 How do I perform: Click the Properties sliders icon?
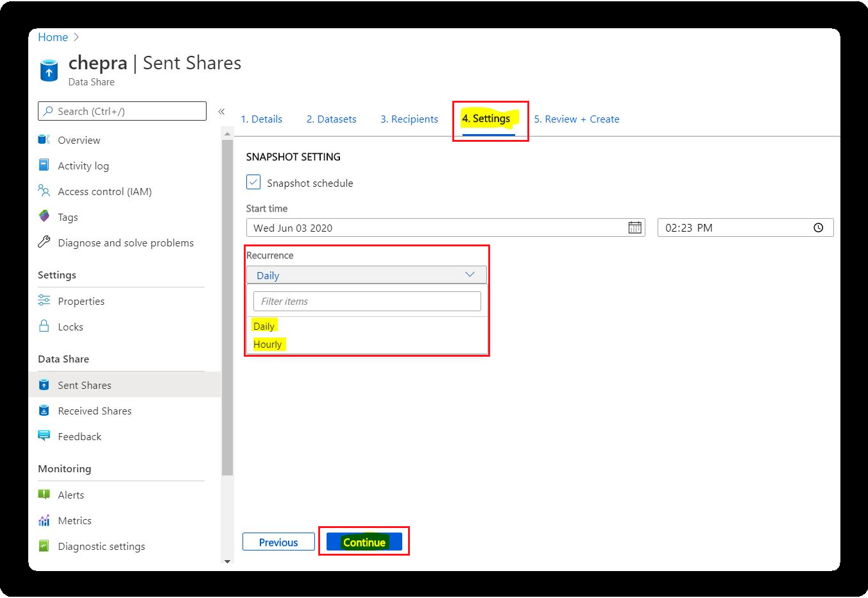click(x=44, y=300)
